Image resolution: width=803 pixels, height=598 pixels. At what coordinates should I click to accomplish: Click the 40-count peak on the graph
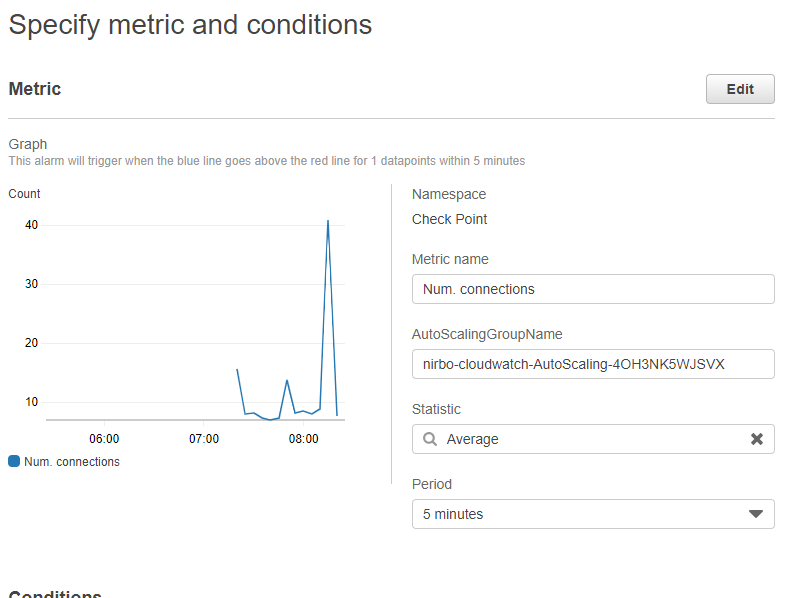pos(328,221)
